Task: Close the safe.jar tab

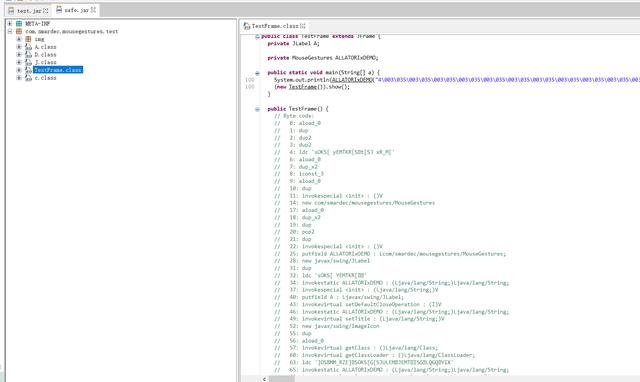Action: 93,9
